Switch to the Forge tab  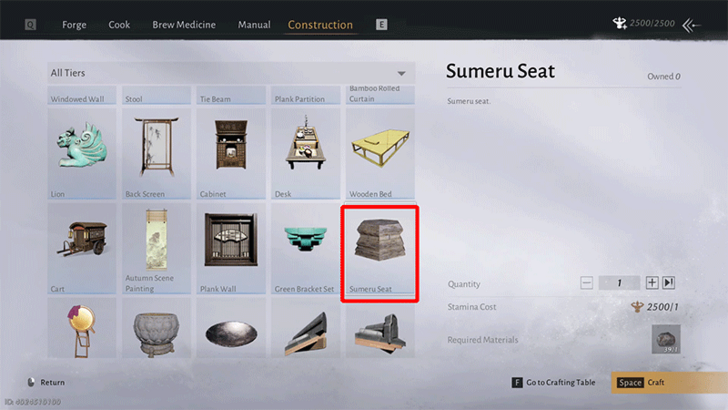coord(74,25)
